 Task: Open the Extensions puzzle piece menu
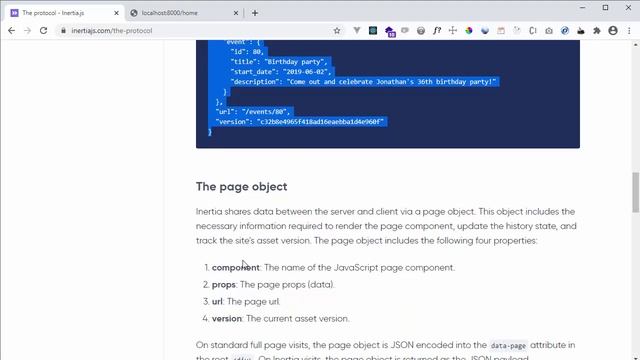(x=597, y=31)
